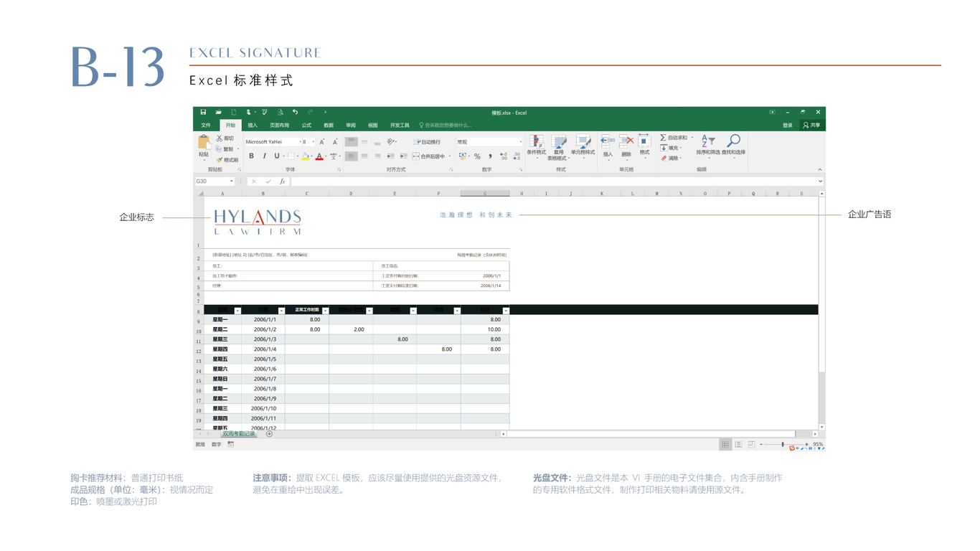Toggle Underline formatting
Viewport: 980px width, 551px height.
[x=277, y=156]
